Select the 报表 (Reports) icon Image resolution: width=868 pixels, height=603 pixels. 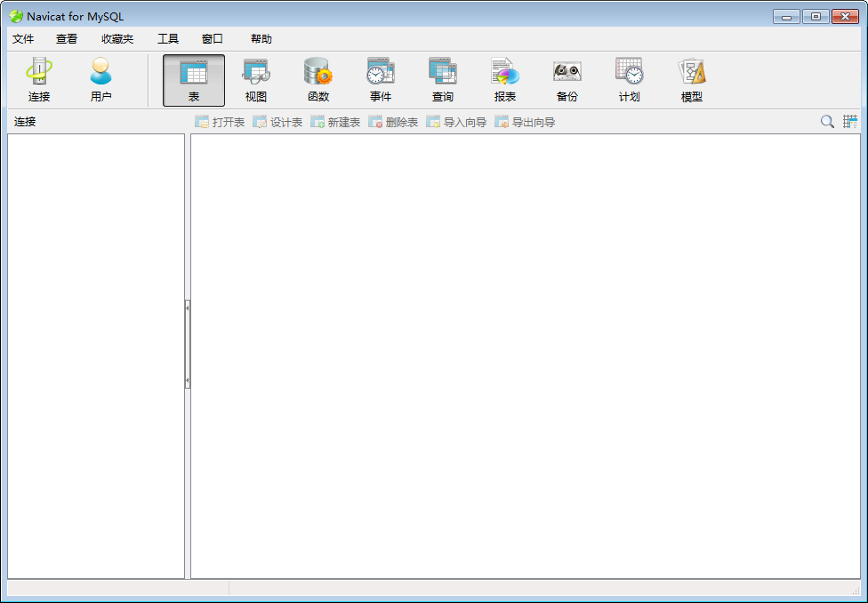[x=504, y=78]
